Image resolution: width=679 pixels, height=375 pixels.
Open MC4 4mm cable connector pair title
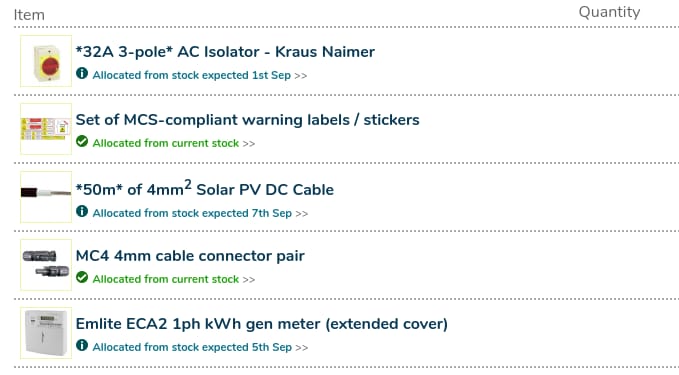pyautogui.click(x=190, y=256)
